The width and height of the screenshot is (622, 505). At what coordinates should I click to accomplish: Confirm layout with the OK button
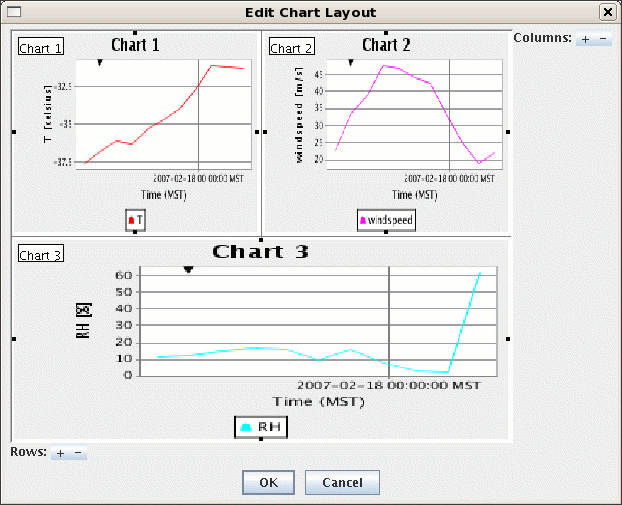(x=268, y=482)
